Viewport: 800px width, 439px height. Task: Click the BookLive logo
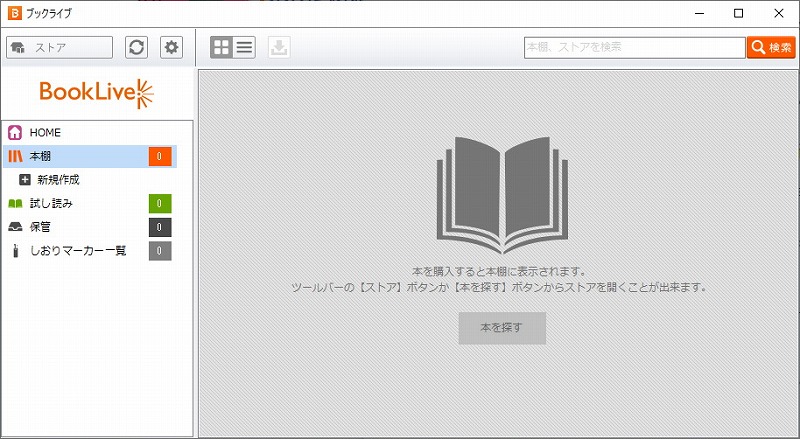click(96, 93)
